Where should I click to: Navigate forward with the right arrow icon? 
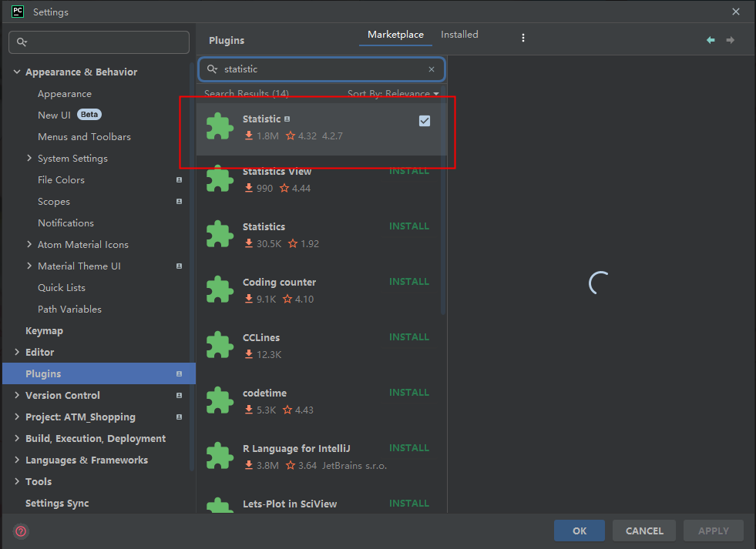[731, 40]
